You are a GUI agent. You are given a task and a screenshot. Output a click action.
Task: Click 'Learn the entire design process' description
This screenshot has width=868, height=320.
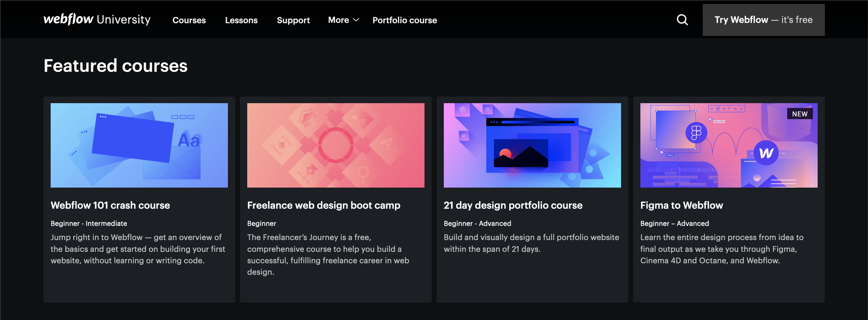(x=722, y=249)
